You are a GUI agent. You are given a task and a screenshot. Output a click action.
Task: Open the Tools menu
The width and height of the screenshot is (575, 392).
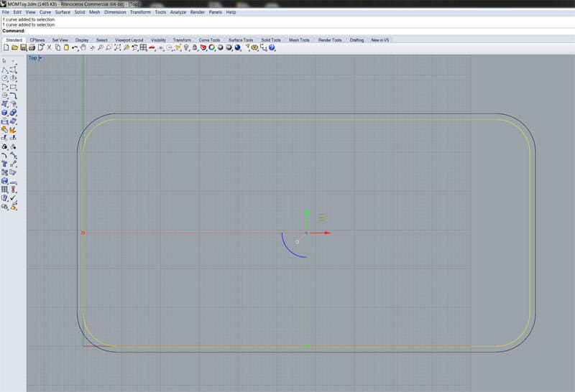point(160,12)
